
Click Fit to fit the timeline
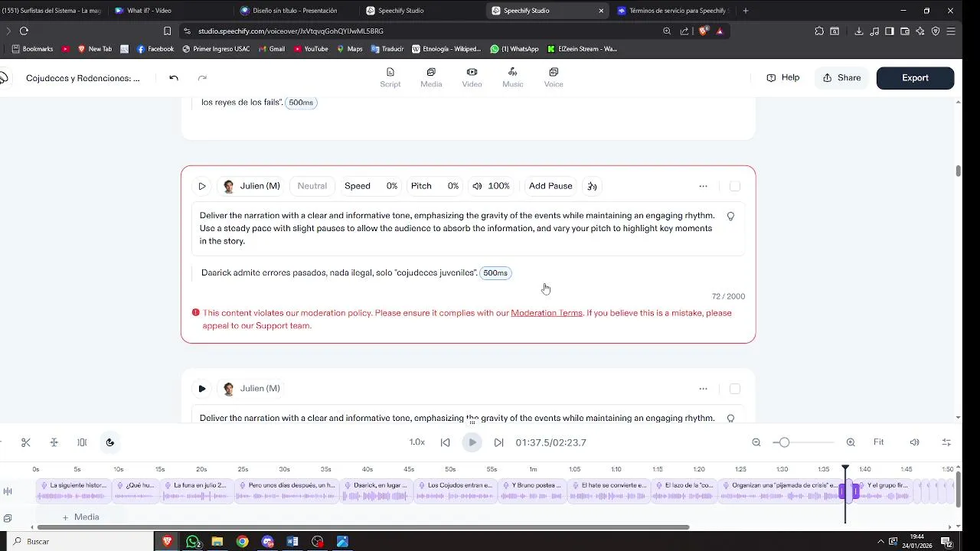(x=879, y=442)
